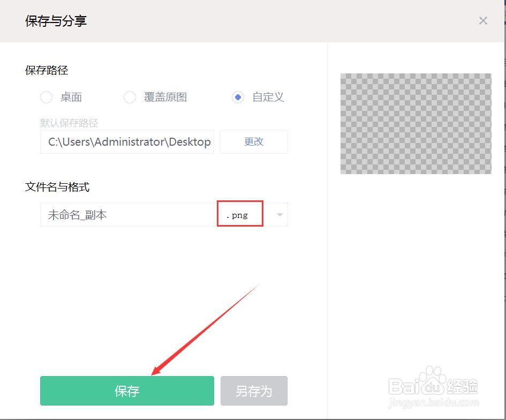Click the 另存为 button

[x=254, y=391]
